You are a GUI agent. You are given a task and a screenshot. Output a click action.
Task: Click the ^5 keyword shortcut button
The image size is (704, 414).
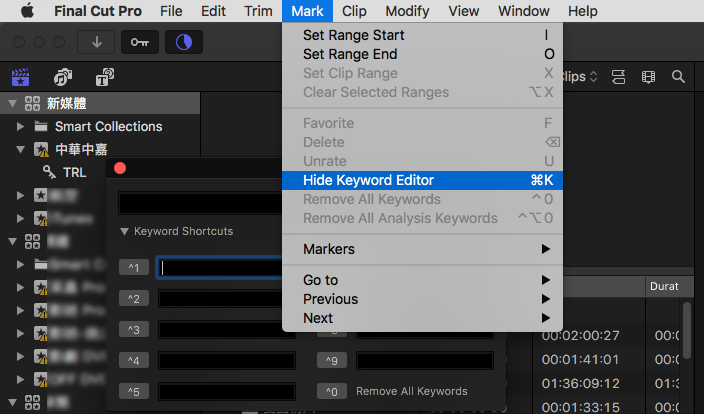point(134,392)
